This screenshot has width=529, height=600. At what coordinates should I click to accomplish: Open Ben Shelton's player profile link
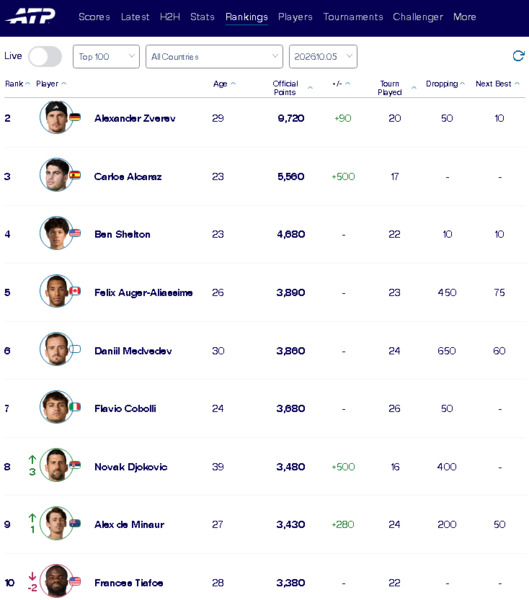coord(122,234)
